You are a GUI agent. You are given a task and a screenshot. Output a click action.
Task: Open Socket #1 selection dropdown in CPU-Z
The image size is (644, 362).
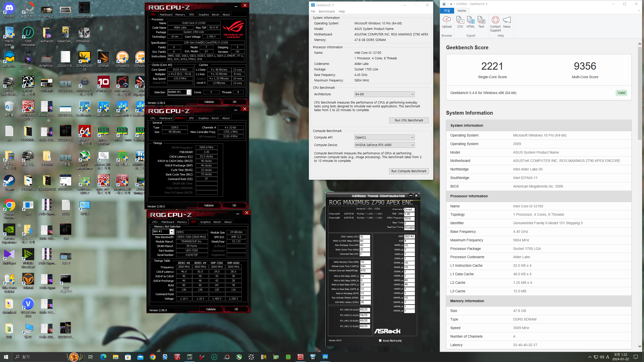pyautogui.click(x=179, y=92)
